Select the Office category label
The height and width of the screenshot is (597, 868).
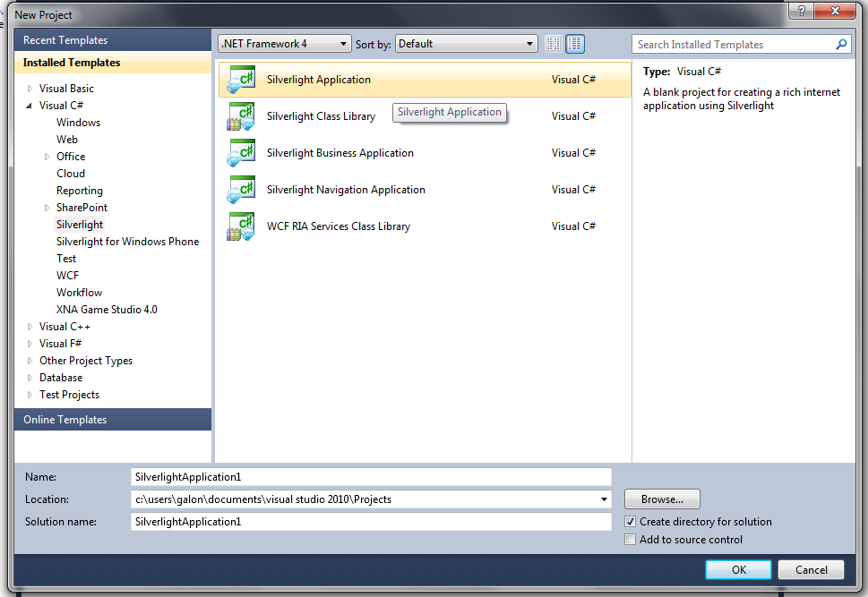coord(70,157)
